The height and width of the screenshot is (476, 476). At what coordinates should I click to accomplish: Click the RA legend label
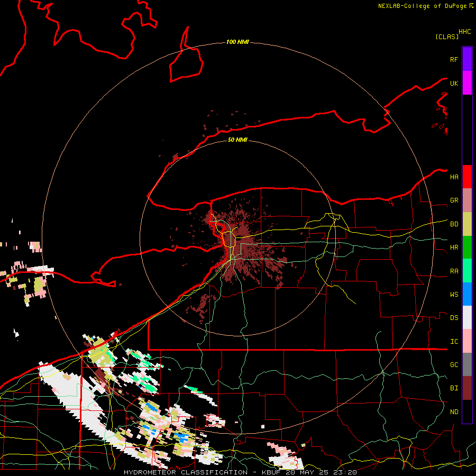[454, 271]
